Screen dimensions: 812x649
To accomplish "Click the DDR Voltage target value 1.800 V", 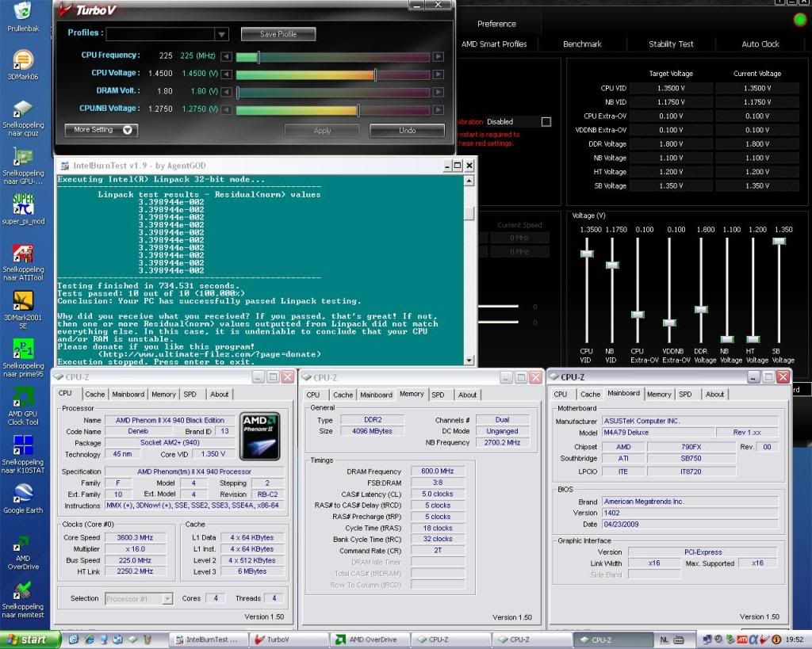I will 671,144.
